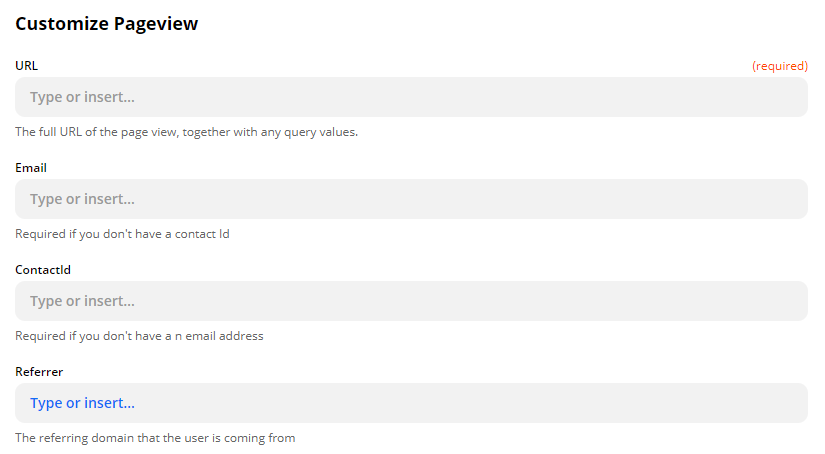Click the Email field label
The height and width of the screenshot is (454, 825).
coord(31,167)
